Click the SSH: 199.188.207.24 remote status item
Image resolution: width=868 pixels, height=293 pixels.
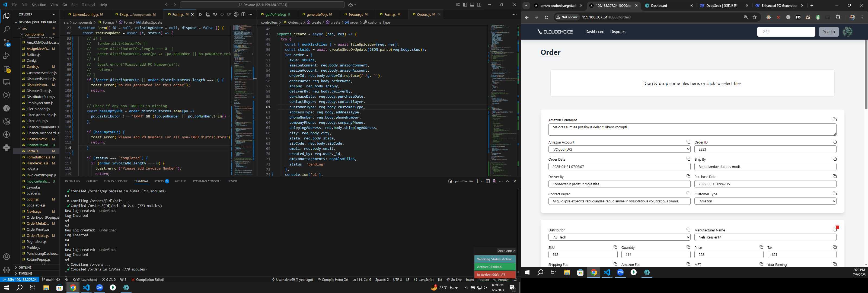20,280
